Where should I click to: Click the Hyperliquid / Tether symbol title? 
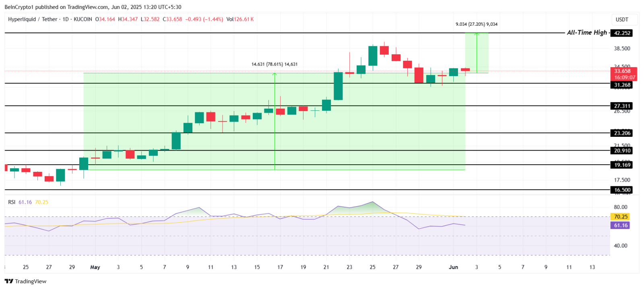pos(33,19)
